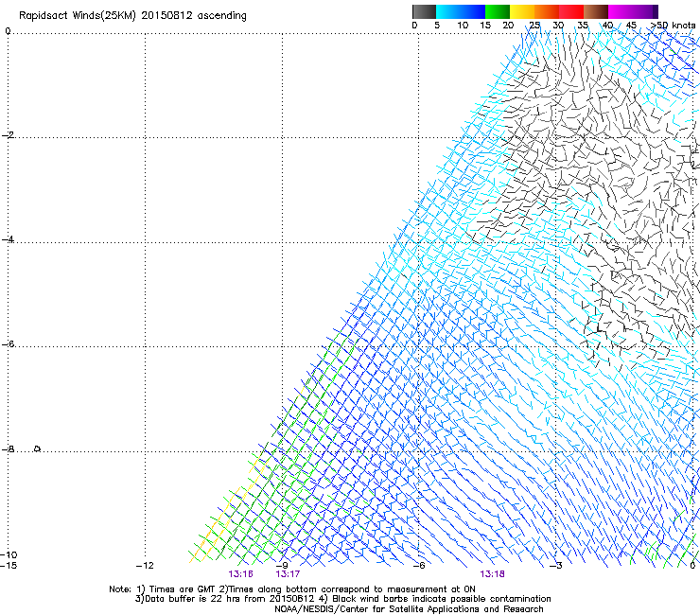Click the NOAA/NESDIS credit line
The image size is (700, 615).
[x=409, y=609]
